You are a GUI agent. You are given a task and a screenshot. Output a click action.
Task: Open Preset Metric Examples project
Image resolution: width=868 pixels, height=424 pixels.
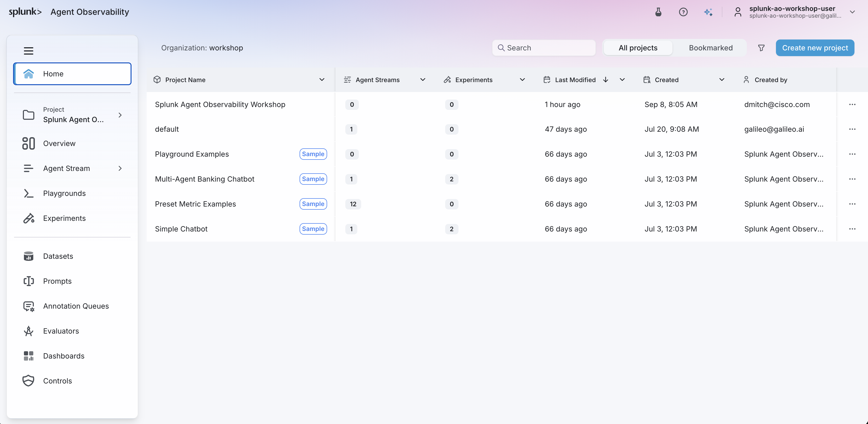pos(196,204)
